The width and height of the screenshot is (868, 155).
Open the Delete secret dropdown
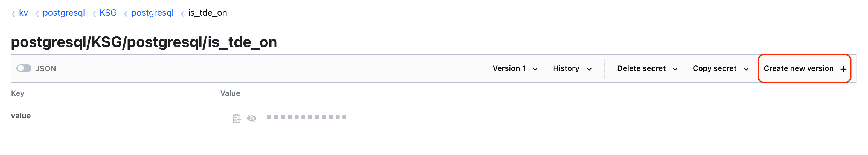click(x=647, y=68)
